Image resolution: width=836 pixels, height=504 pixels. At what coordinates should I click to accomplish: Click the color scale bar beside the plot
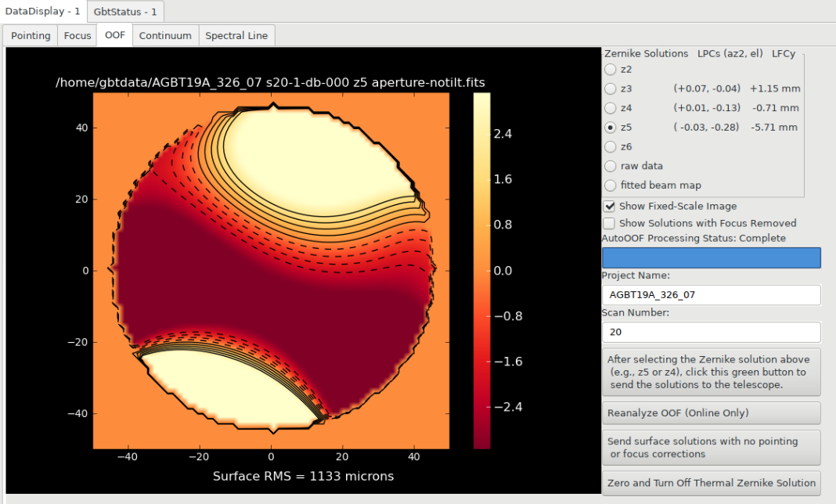coord(481,271)
